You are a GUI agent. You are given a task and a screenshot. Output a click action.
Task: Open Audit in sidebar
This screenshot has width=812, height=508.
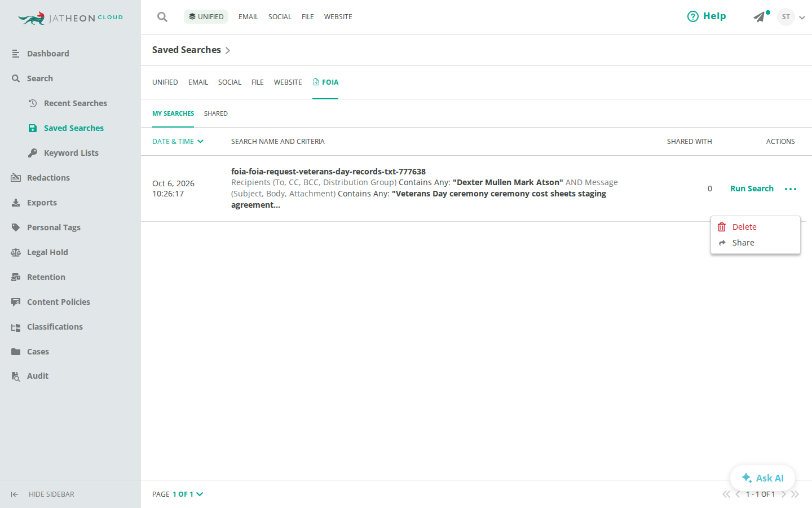pos(30,376)
